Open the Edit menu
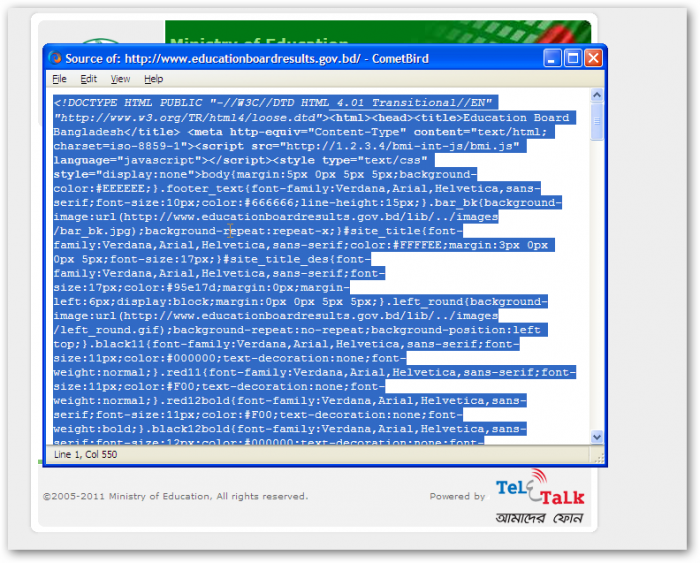Viewport: 700px width, 563px height. 88,79
